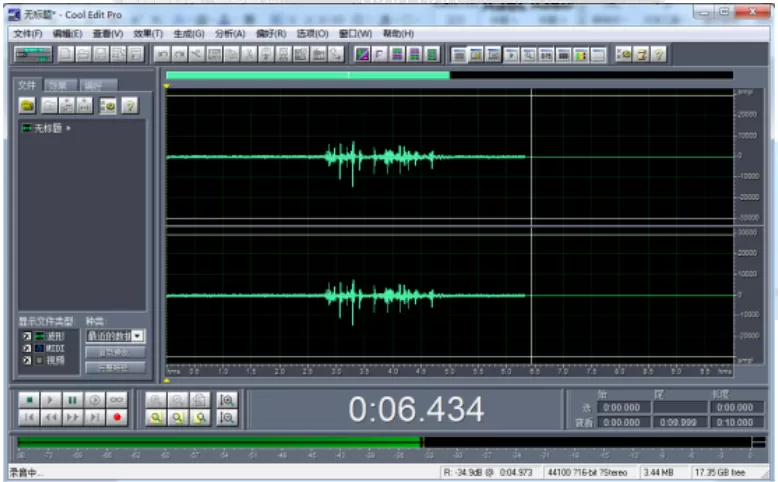The height and width of the screenshot is (482, 778).
Task: Toggle the MIDI file type checkbox
Action: [x=27, y=348]
